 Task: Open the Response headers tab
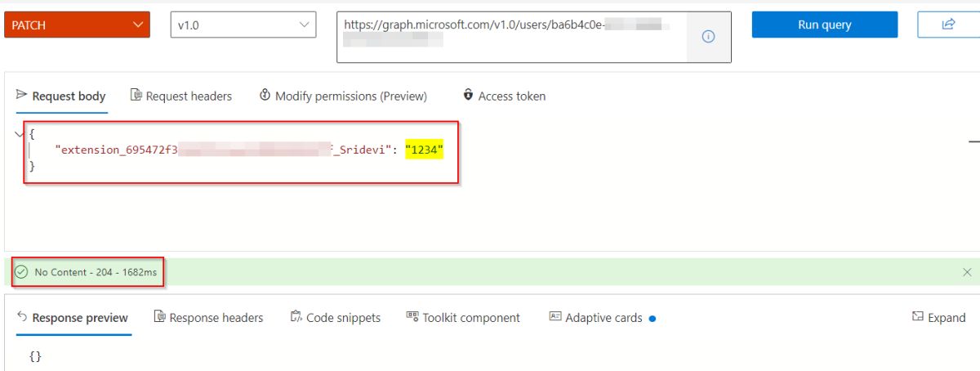tap(208, 318)
